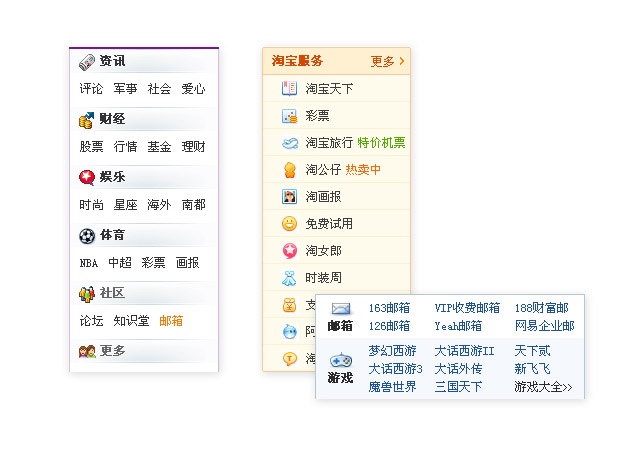The height and width of the screenshot is (455, 625).
Task: Click the orange 邮箱 link under 社区
Action: click(171, 321)
